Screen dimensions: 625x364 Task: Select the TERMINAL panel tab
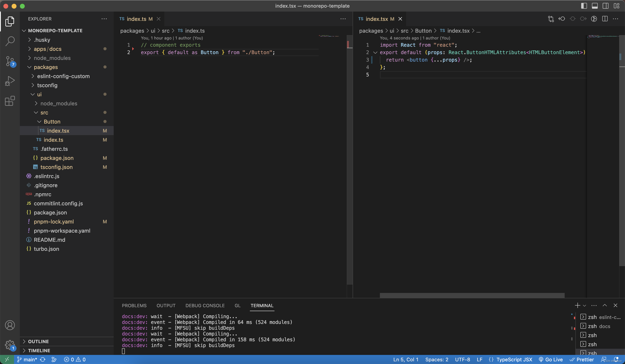click(262, 306)
